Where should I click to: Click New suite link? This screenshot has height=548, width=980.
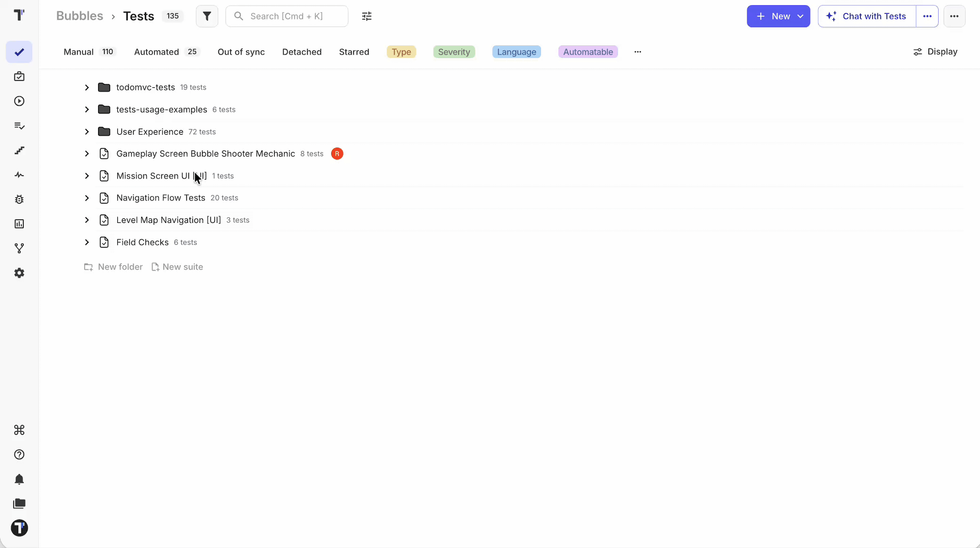tap(177, 267)
